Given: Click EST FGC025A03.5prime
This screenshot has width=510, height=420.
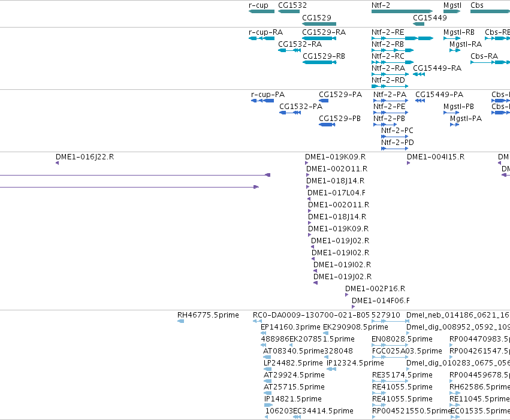Looking at the screenshot, I should 407,351.
